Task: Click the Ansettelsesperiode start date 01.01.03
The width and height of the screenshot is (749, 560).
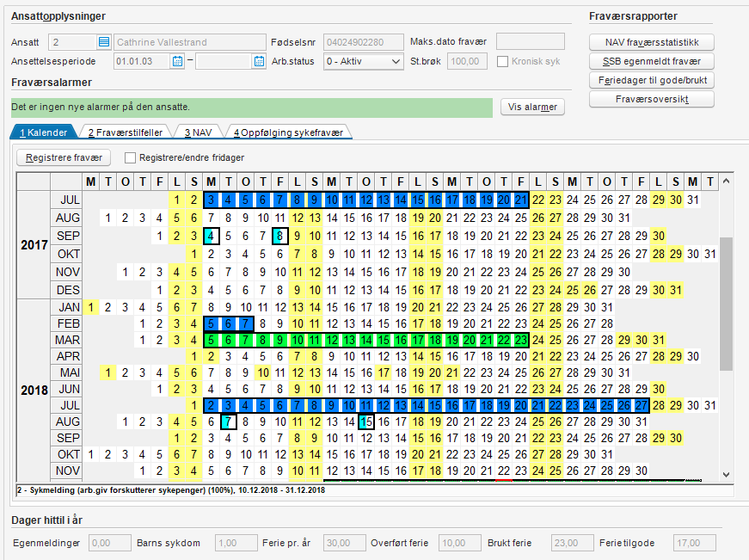Action: 142,61
